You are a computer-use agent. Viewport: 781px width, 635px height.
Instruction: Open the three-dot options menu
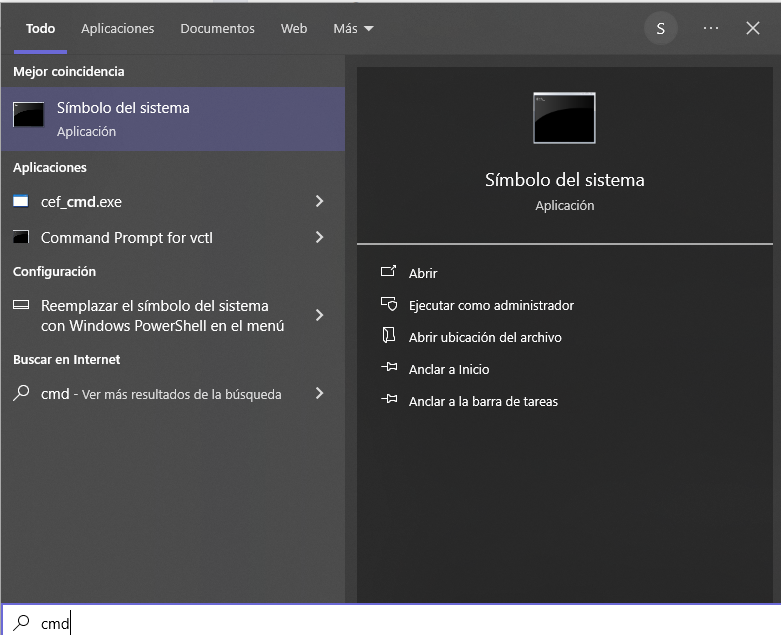tap(711, 28)
